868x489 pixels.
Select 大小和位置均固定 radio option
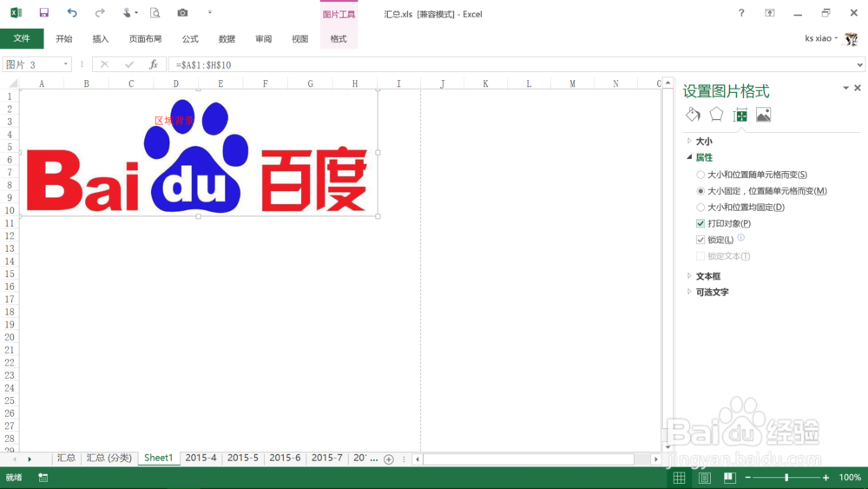click(x=700, y=207)
